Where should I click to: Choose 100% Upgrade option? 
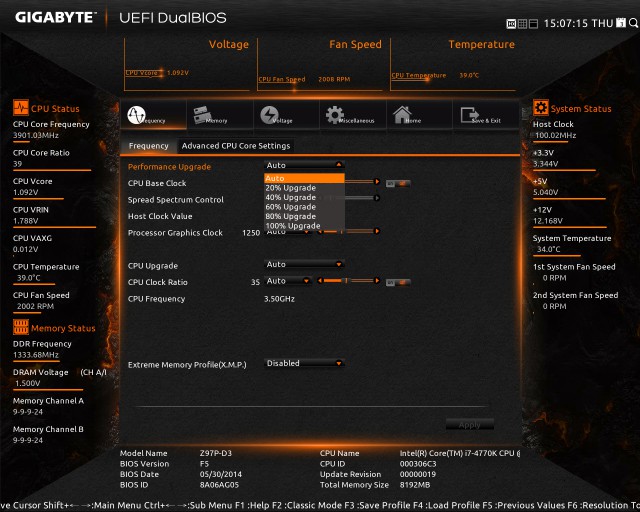304,226
